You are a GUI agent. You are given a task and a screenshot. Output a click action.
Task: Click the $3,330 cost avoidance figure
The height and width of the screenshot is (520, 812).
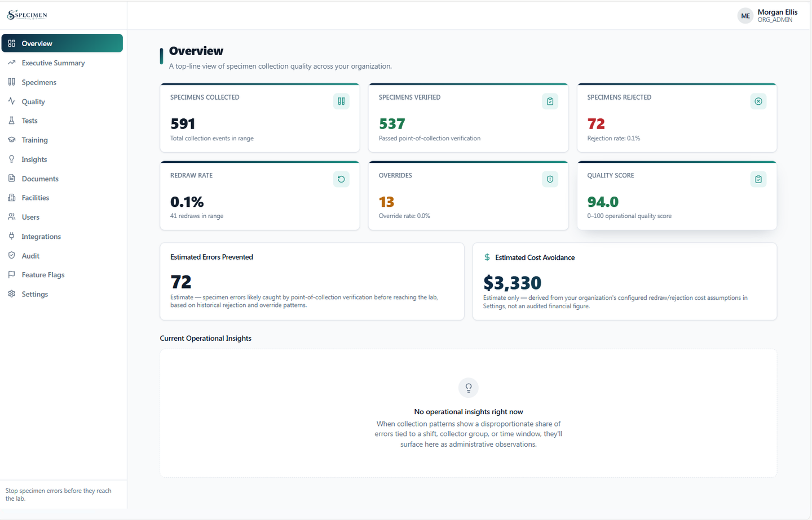pos(512,283)
